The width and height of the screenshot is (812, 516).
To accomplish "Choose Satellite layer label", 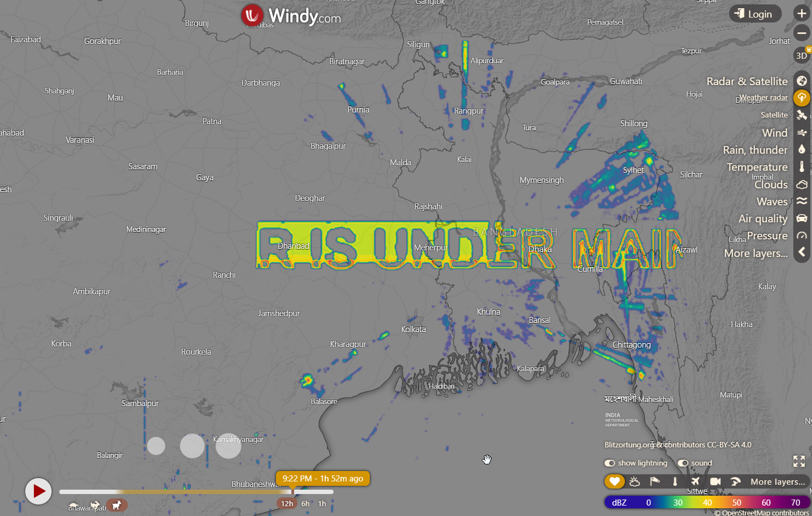I will click(x=774, y=115).
